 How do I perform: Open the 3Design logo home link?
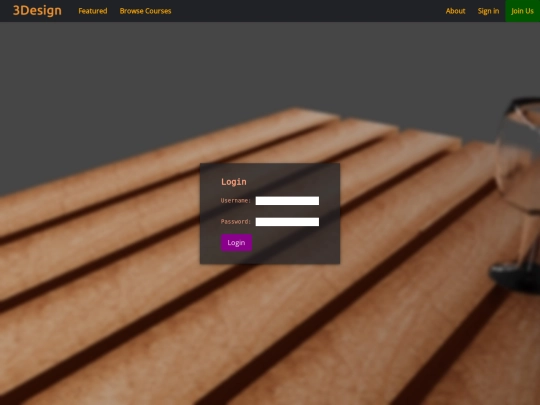pyautogui.click(x=37, y=11)
